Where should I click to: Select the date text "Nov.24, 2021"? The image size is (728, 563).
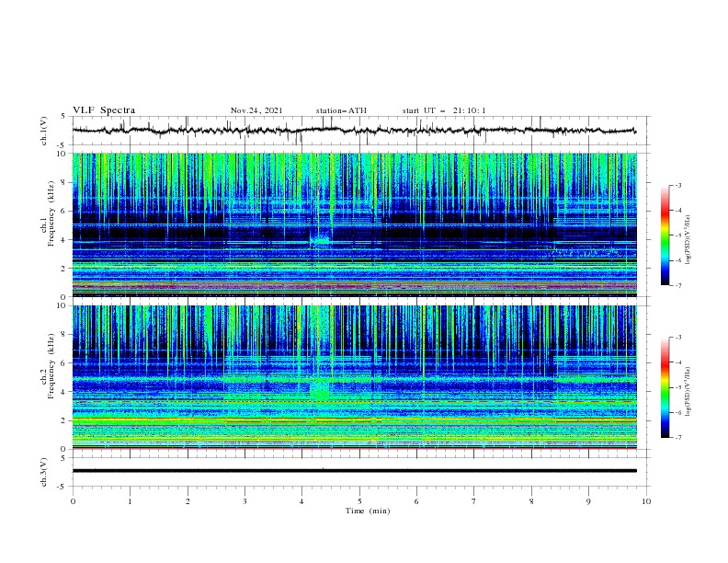click(x=256, y=110)
